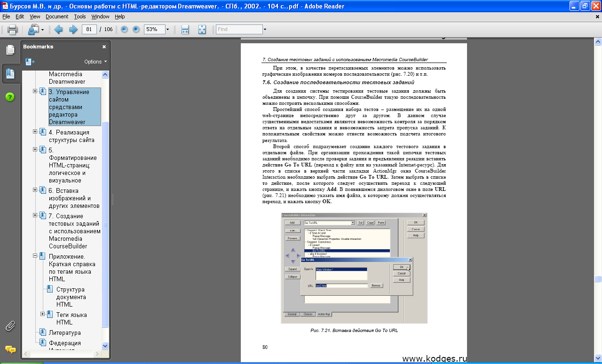
Task: Go to next page arrow
Action: coord(73,30)
